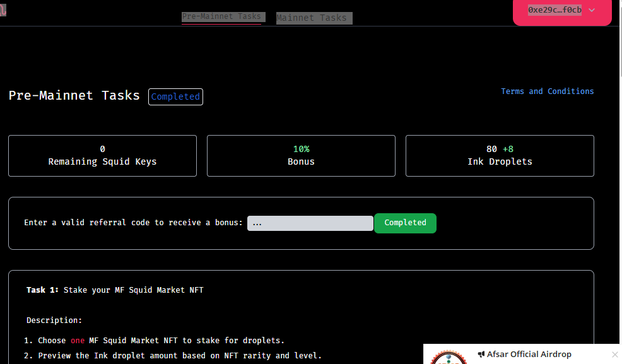Open Terms and Conditions link

548,91
